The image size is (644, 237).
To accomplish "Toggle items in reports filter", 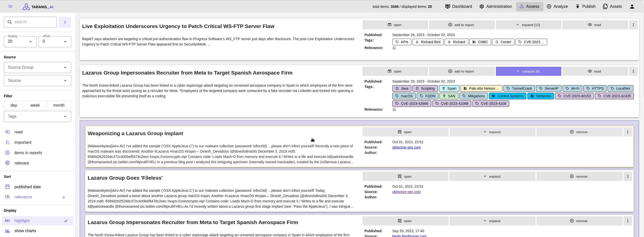I will click(x=37, y=153).
